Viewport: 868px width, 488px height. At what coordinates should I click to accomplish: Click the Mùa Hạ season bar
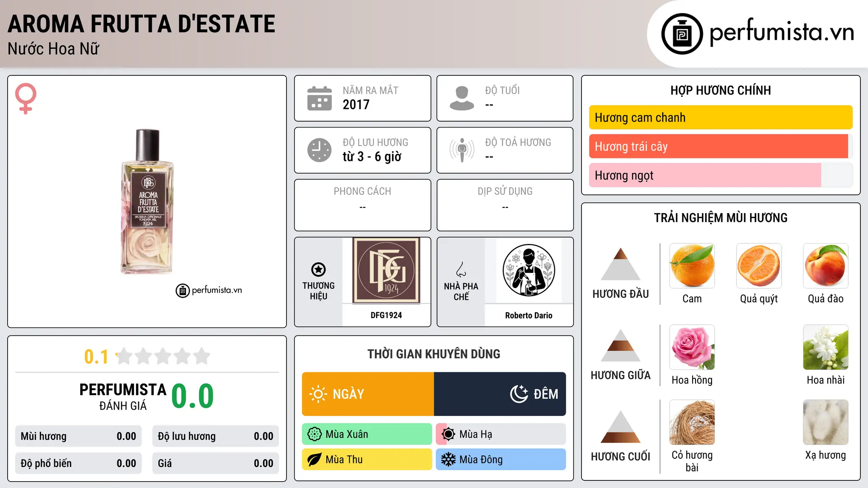[501, 434]
